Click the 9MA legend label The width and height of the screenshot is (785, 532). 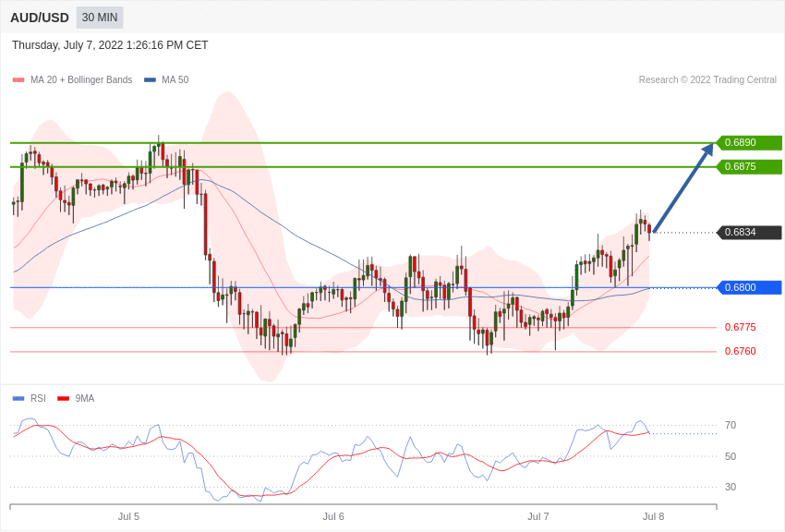click(x=85, y=398)
